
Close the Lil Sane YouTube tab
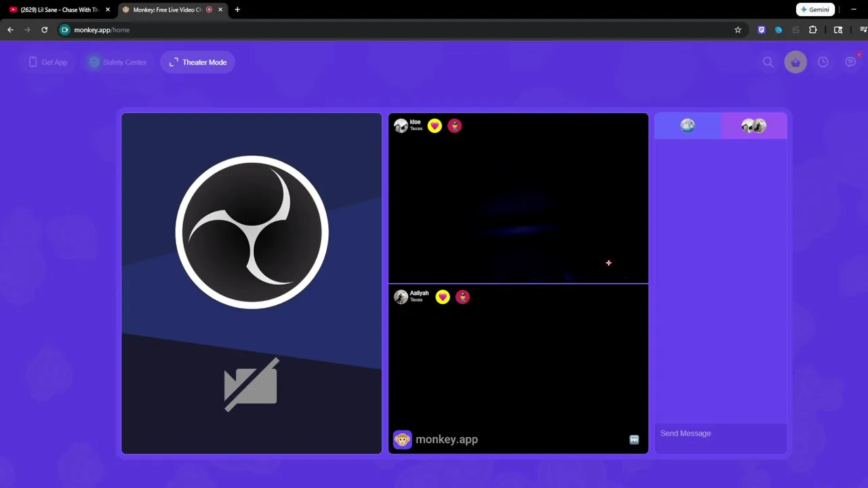(107, 9)
